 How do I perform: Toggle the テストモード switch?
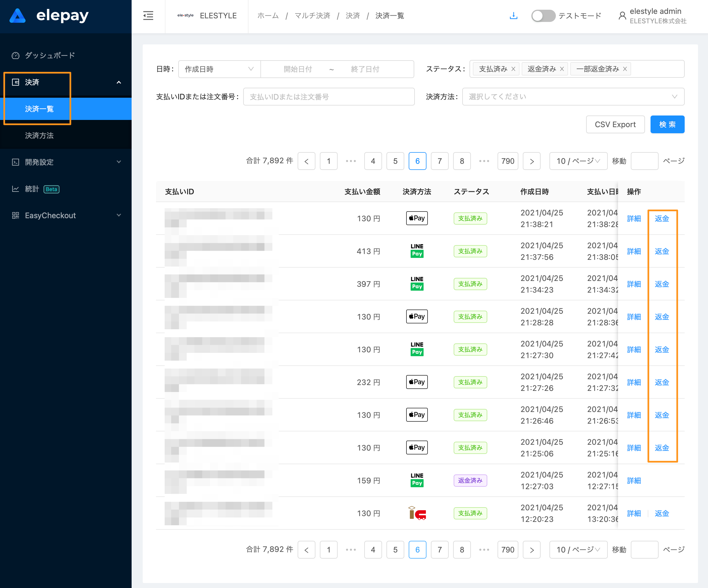click(x=543, y=16)
